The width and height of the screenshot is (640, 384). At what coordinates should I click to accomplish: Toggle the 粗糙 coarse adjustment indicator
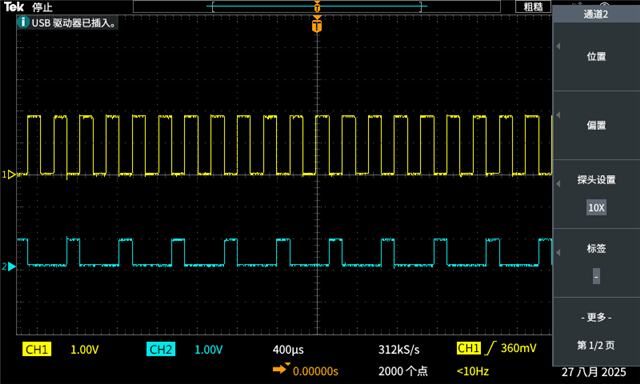point(533,7)
